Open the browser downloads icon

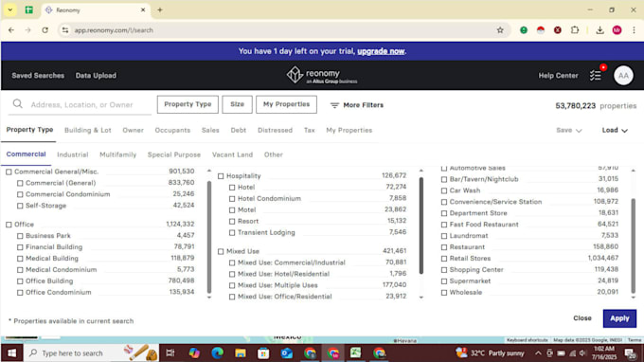point(599,30)
